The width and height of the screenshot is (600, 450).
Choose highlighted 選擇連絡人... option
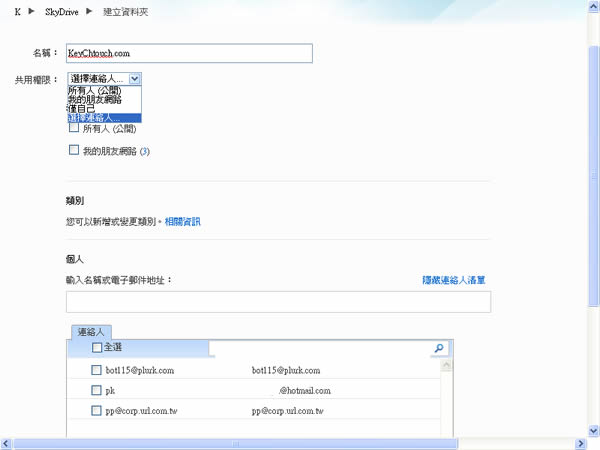click(104, 118)
